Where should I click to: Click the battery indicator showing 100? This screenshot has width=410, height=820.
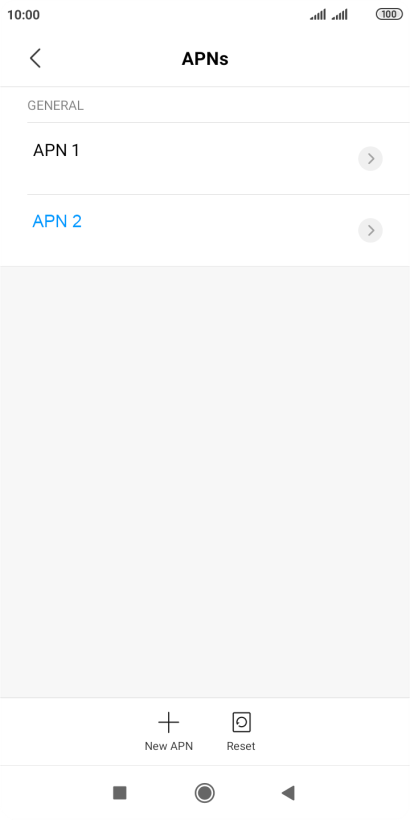pos(389,15)
